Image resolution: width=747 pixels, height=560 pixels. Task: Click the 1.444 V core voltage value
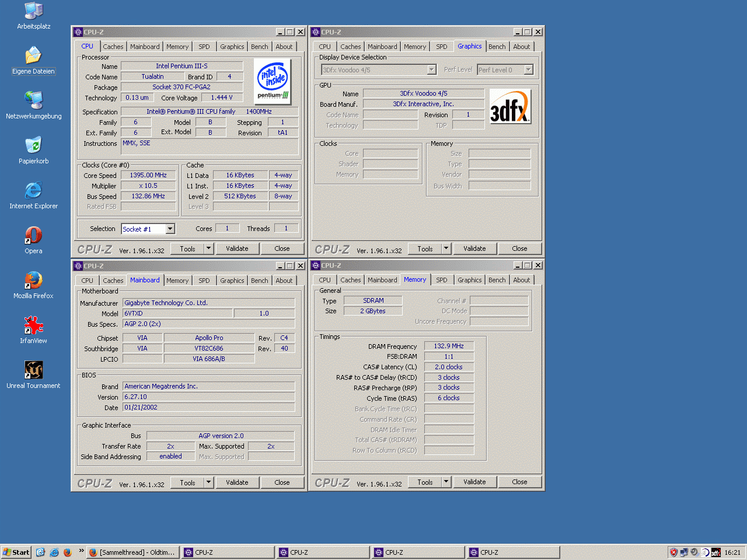222,97
